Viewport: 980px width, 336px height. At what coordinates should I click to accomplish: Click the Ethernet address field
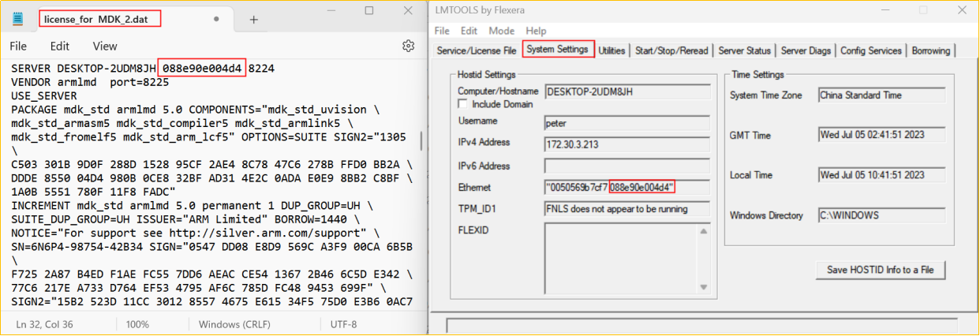click(626, 188)
